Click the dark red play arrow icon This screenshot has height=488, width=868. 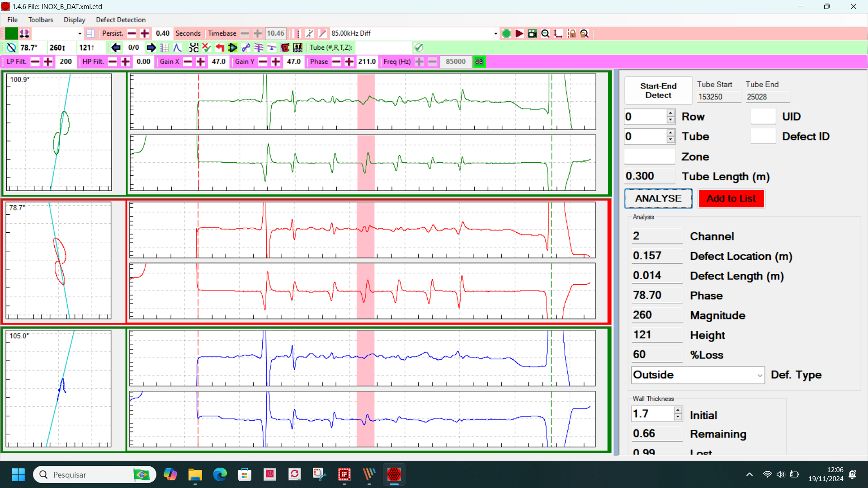pyautogui.click(x=519, y=33)
